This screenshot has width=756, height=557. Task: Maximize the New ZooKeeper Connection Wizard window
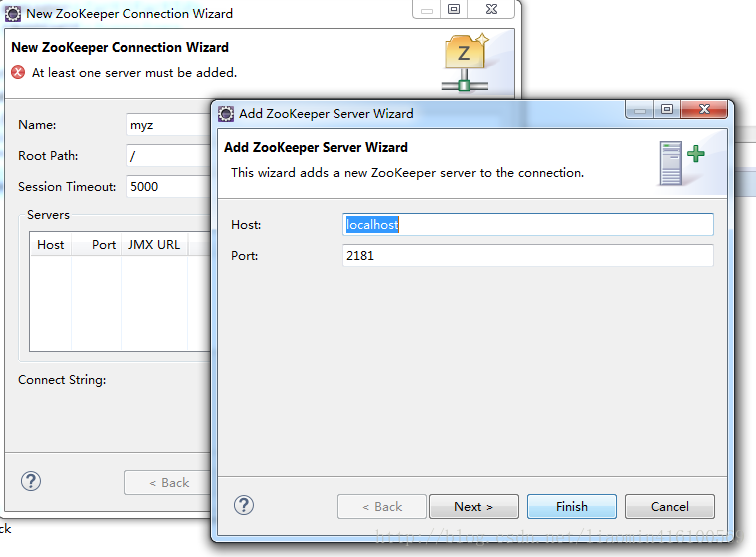click(454, 9)
